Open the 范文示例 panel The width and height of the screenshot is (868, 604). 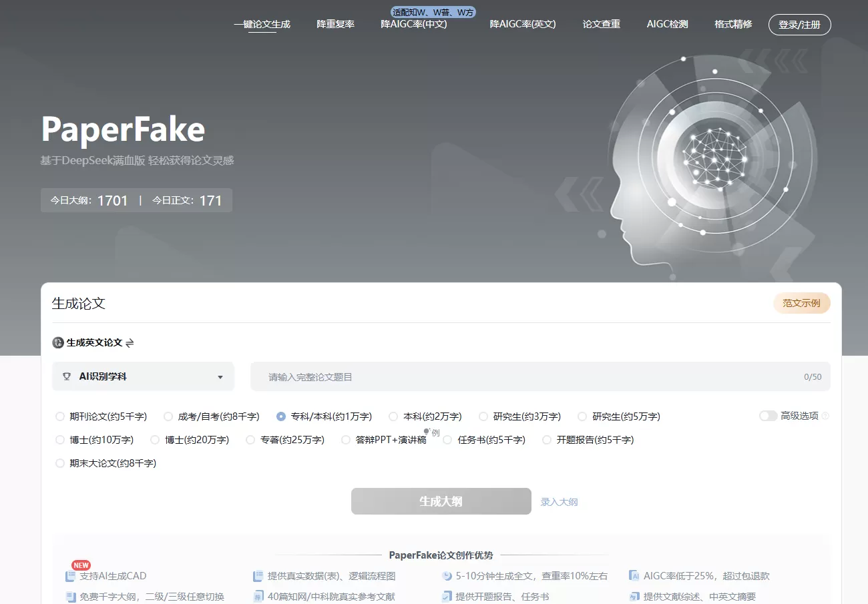pyautogui.click(x=801, y=302)
